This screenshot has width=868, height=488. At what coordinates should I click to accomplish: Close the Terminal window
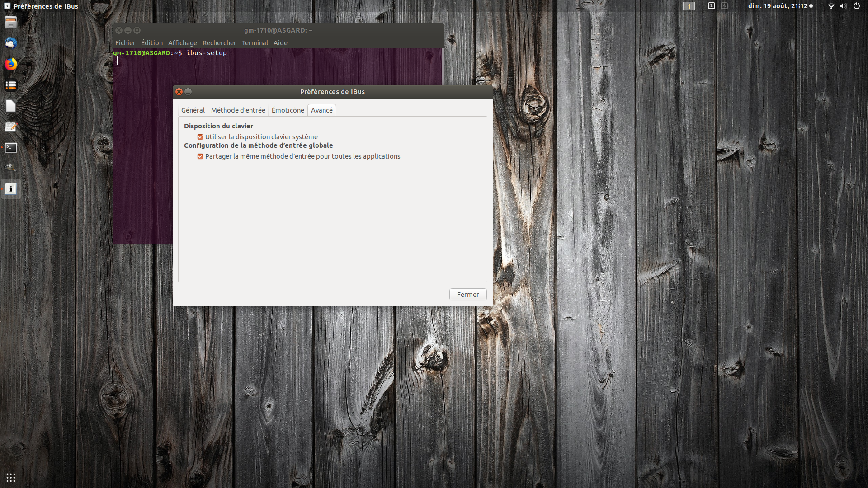[119, 30]
